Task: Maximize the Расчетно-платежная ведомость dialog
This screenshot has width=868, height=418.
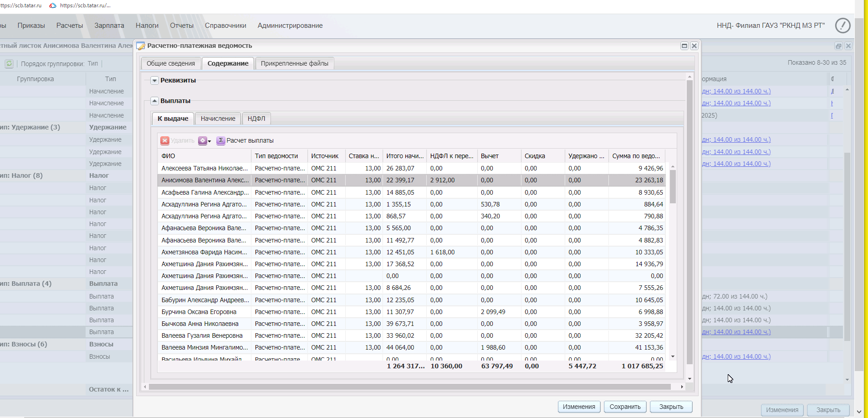Action: [684, 46]
